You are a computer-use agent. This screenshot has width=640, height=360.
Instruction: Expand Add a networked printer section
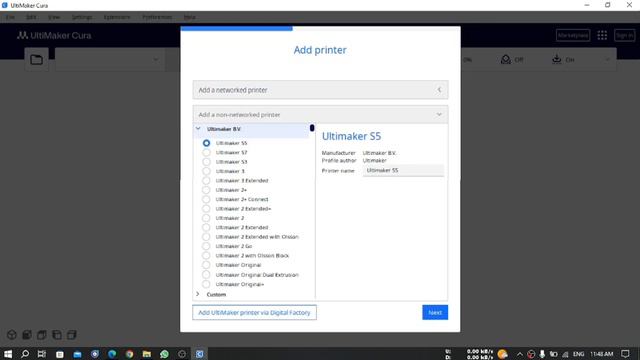click(x=320, y=90)
